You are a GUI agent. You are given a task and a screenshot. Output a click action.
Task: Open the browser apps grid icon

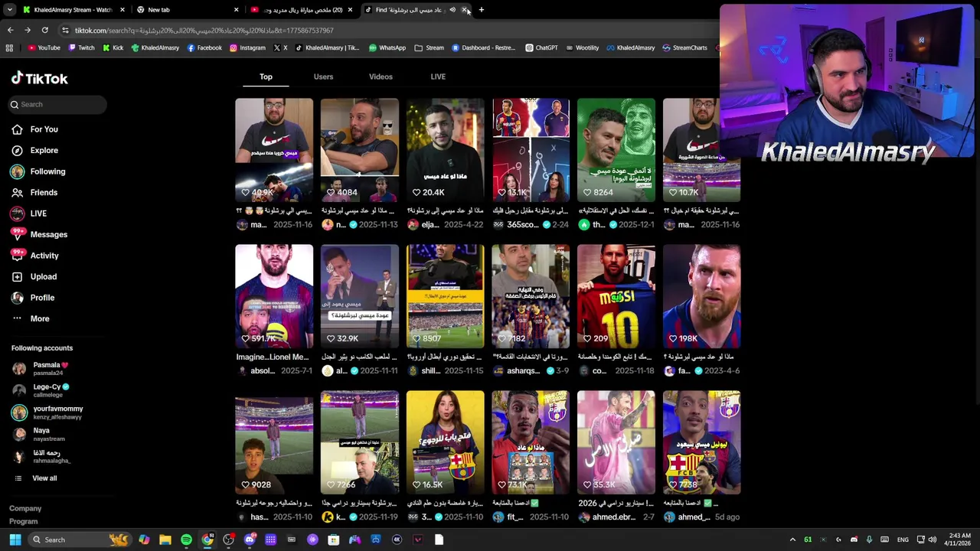tap(9, 47)
